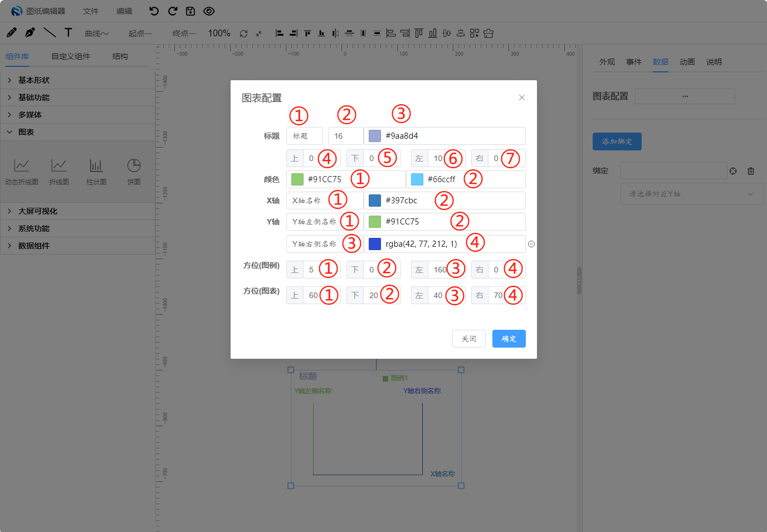Align selected items to top edge
Image resolution: width=767 pixels, height=532 pixels.
click(x=307, y=33)
